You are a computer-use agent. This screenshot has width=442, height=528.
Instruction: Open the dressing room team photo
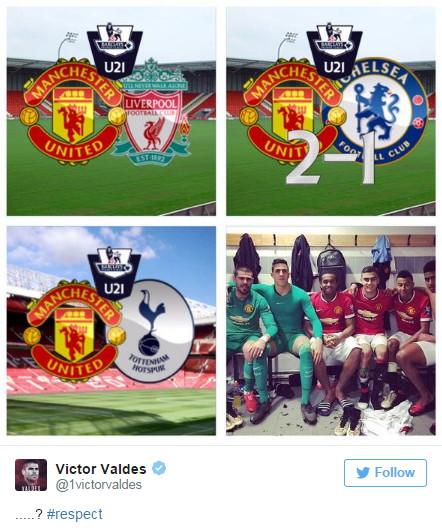[331, 331]
